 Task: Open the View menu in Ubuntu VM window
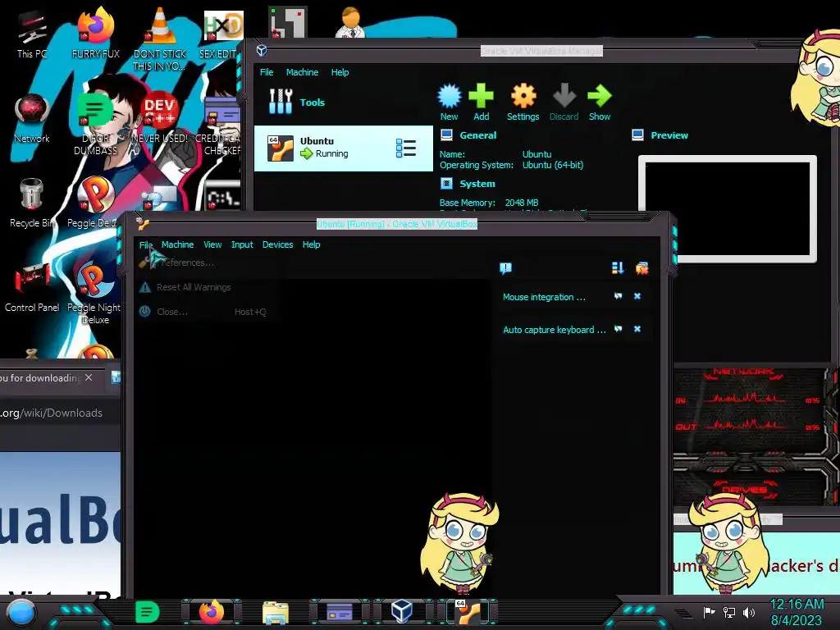click(x=212, y=244)
